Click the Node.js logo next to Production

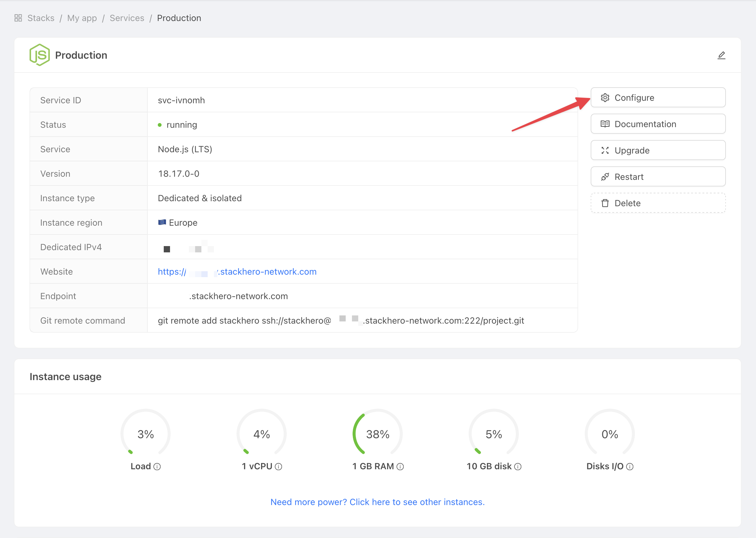point(39,55)
